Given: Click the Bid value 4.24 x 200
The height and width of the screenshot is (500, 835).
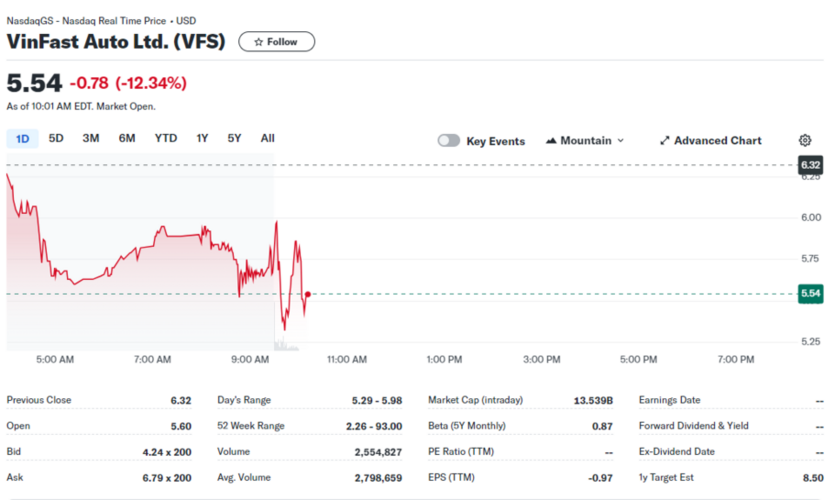Looking at the screenshot, I should coord(167,452).
